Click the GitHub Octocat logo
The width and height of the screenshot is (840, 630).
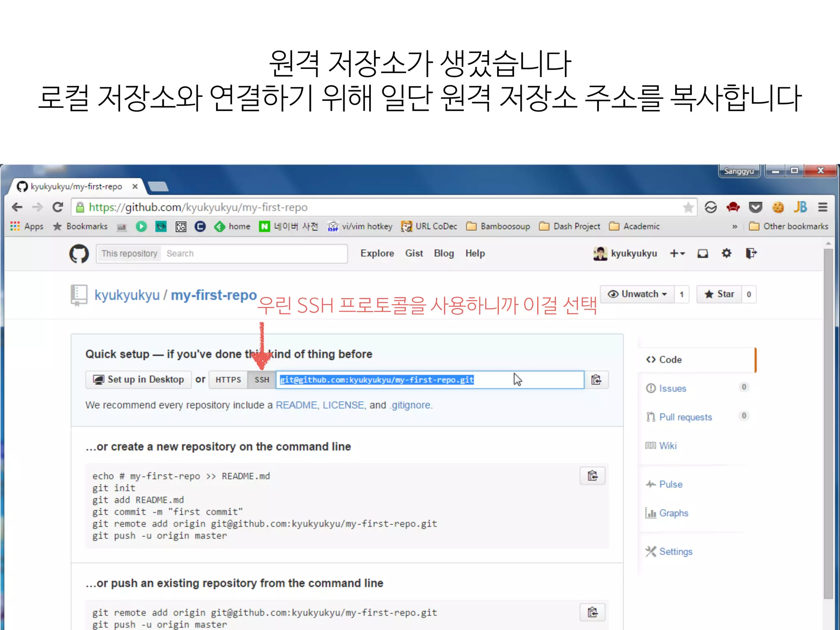(x=79, y=253)
